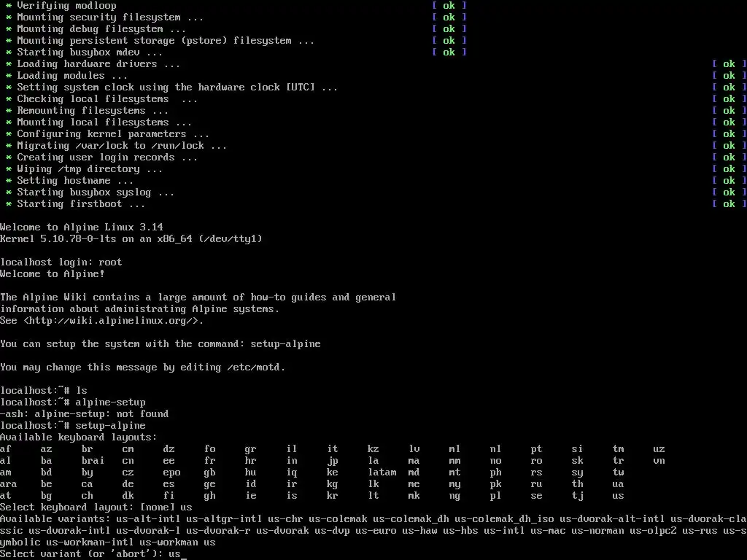Click the "uz" keyboard layout code
The height and width of the screenshot is (560, 747).
click(659, 449)
